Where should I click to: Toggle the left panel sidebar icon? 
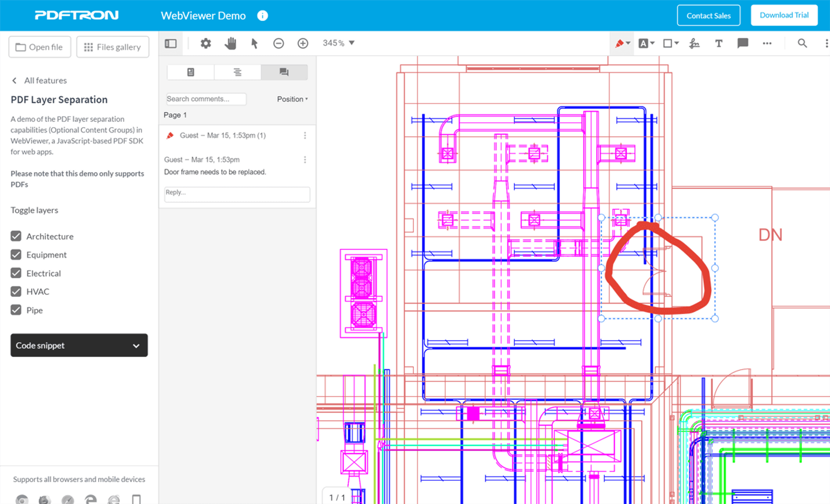pos(171,43)
